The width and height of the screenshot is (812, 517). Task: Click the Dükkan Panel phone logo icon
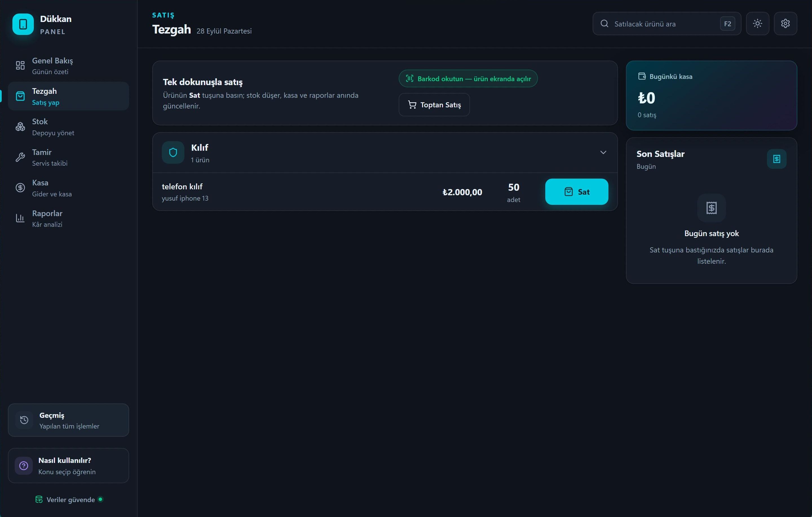[x=23, y=24]
